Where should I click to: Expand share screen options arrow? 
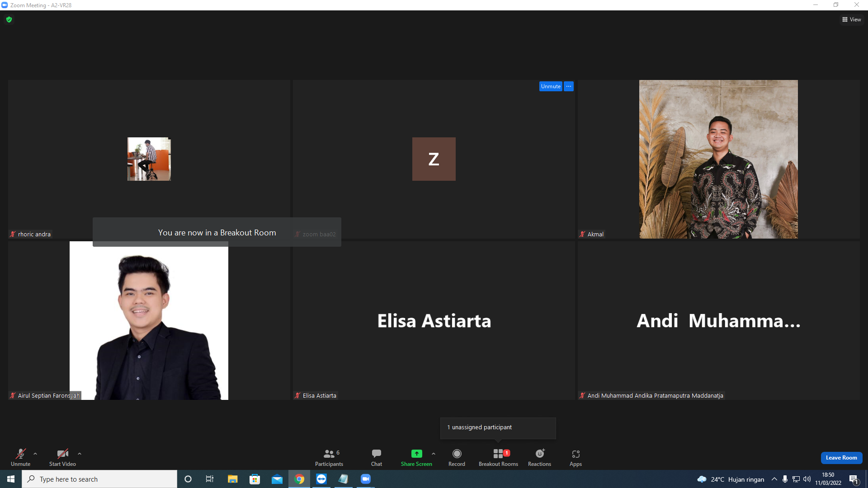pos(434,454)
